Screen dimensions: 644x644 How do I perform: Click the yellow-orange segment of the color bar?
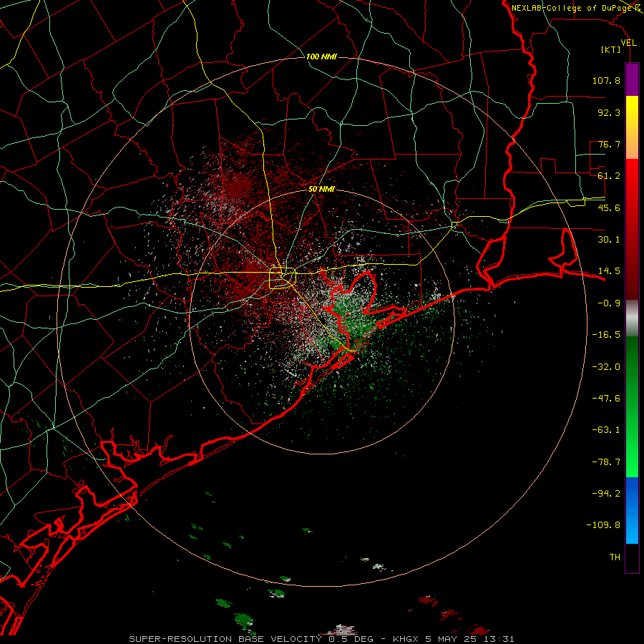tap(632, 127)
